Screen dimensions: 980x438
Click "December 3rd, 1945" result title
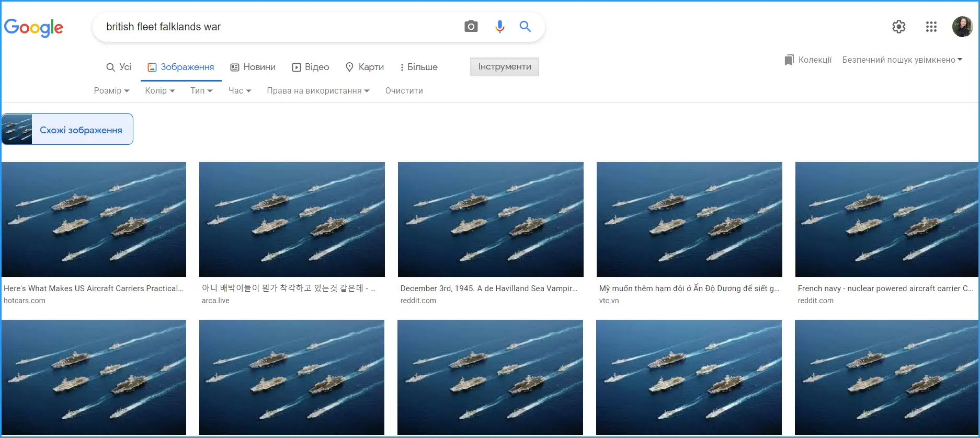click(489, 289)
